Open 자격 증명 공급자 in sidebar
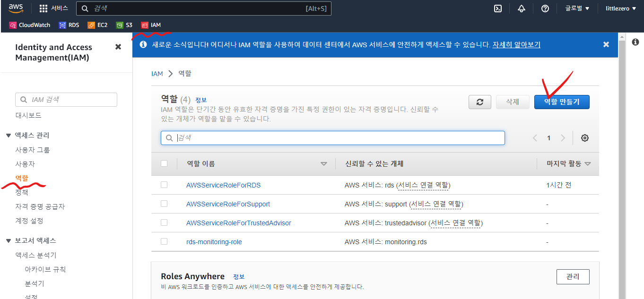 pos(40,206)
